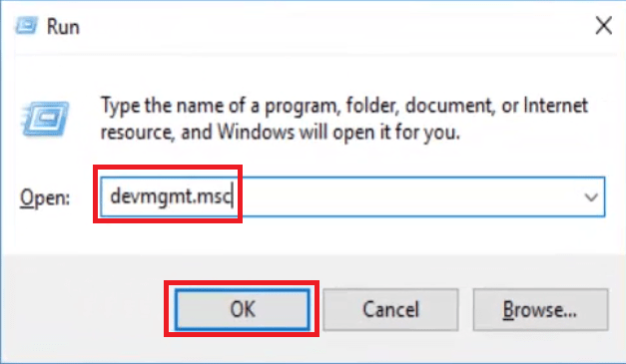626x364 pixels.
Task: Click the large Run program icon
Action: coord(45,119)
